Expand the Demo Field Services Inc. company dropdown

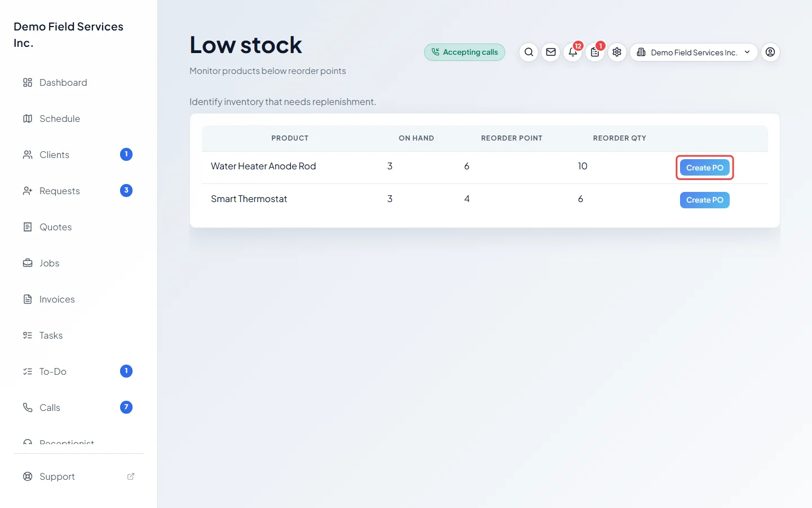tap(694, 52)
